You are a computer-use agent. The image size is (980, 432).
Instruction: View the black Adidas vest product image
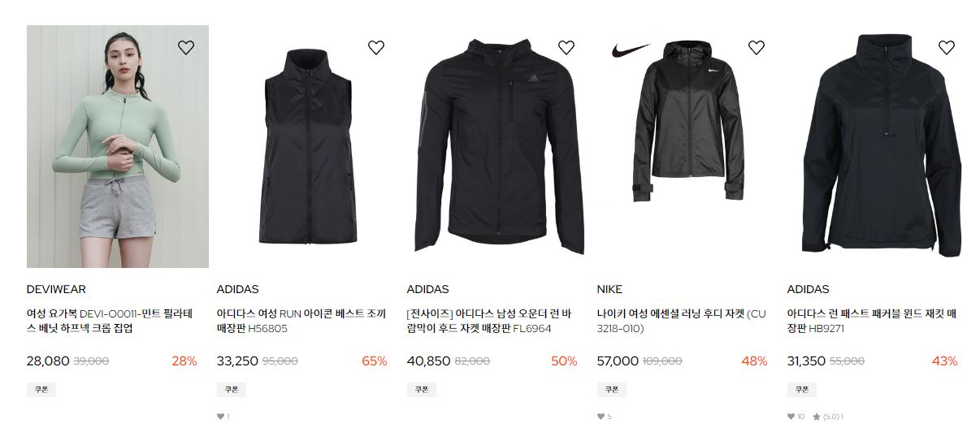(308, 146)
